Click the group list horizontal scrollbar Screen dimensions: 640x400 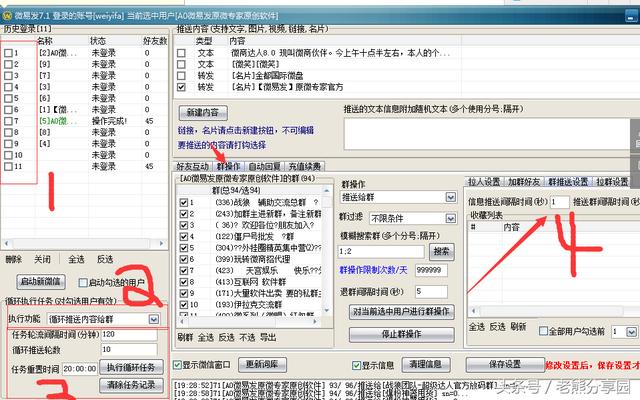pos(249,322)
